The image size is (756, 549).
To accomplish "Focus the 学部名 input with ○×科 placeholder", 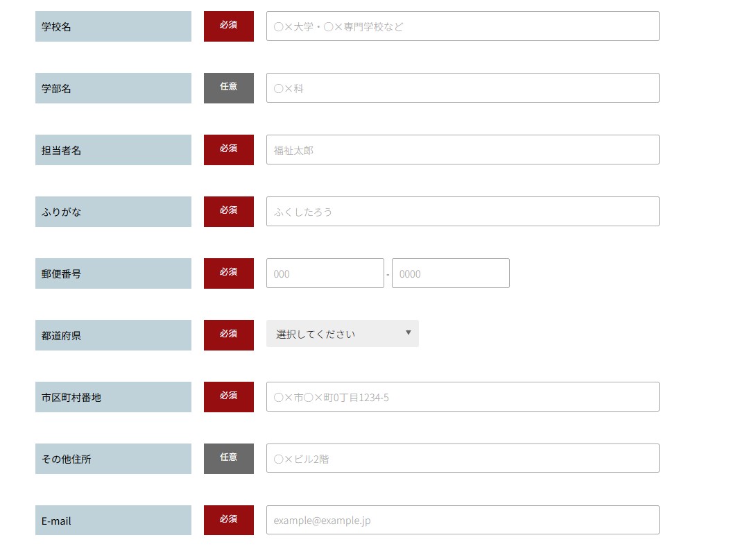I will pyautogui.click(x=463, y=88).
